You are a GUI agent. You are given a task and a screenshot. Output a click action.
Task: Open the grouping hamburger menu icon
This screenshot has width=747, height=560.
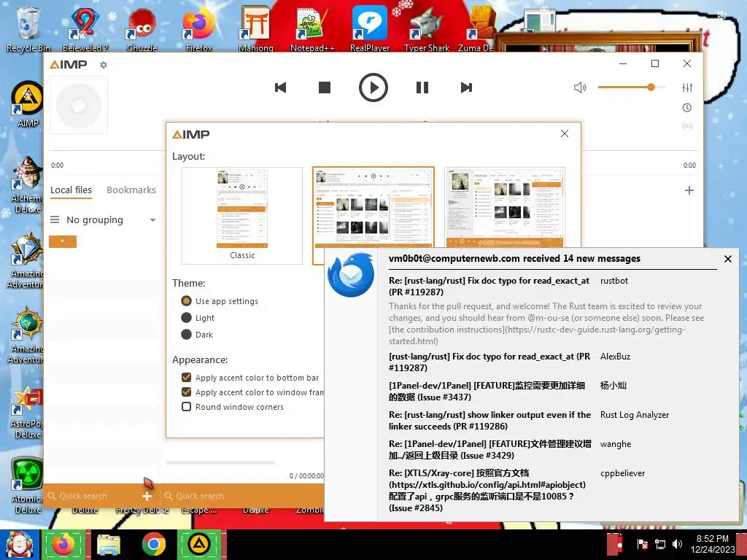point(55,219)
